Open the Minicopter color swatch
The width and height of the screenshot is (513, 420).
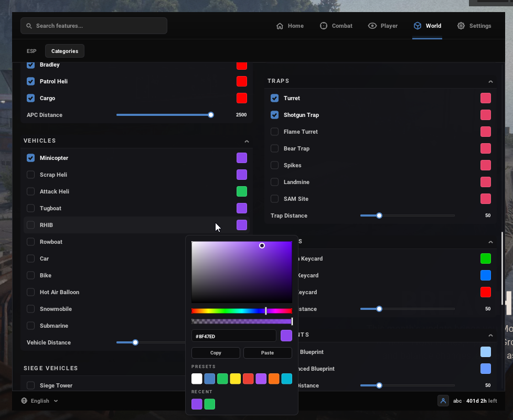242,158
